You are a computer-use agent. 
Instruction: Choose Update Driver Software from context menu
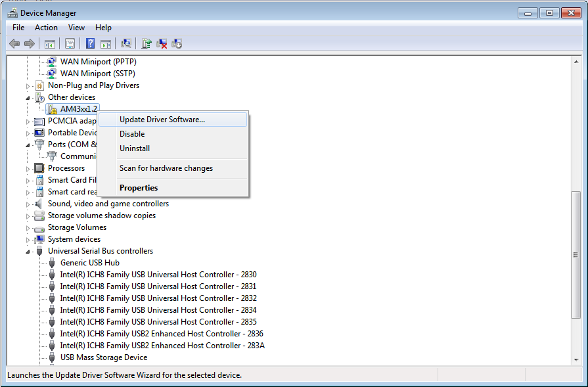click(x=162, y=120)
